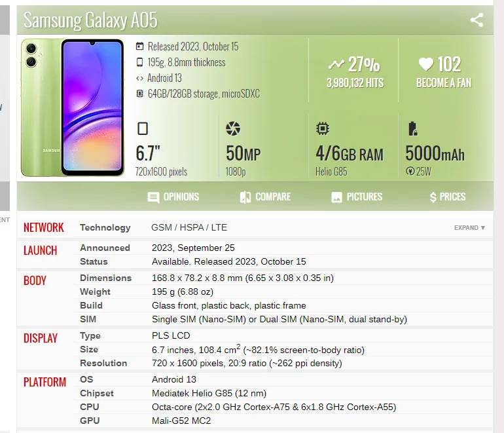Click the Samsung Galaxy A05 page title
This screenshot has width=504, height=433.
pyautogui.click(x=90, y=20)
